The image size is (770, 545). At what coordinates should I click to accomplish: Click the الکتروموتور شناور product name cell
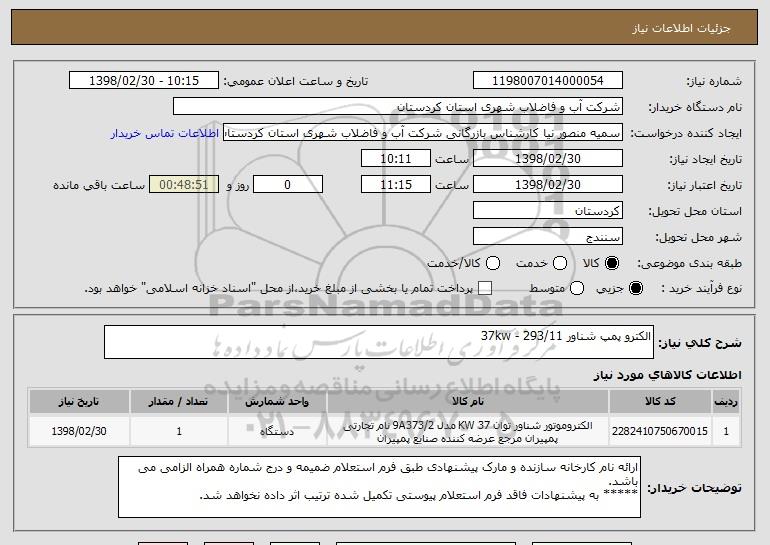click(x=468, y=431)
